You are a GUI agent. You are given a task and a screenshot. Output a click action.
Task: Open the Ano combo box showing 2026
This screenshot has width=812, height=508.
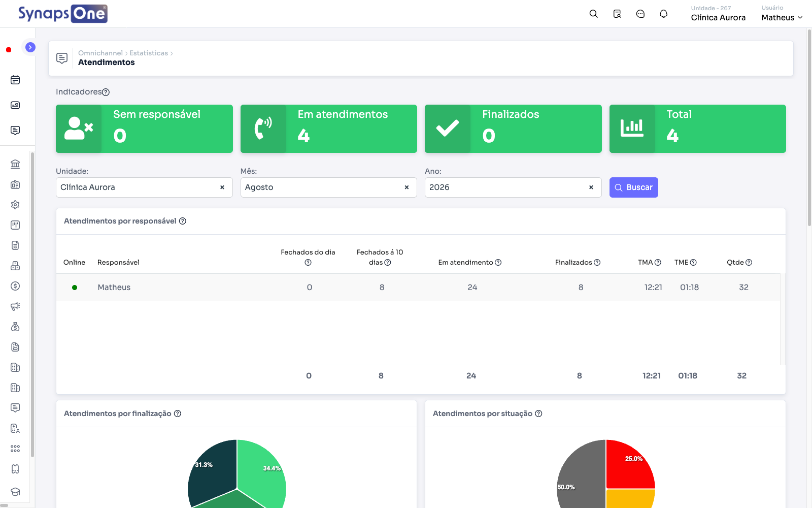tap(513, 187)
